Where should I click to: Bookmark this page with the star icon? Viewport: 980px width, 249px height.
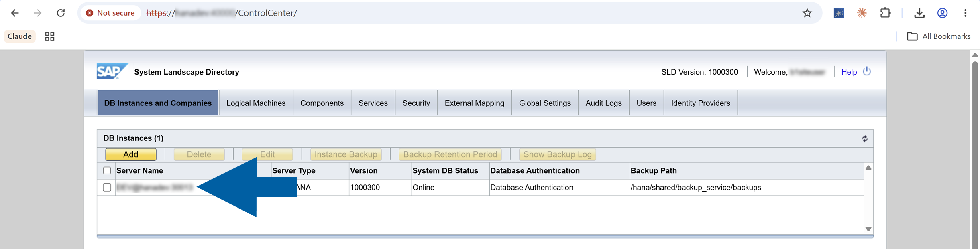(807, 13)
